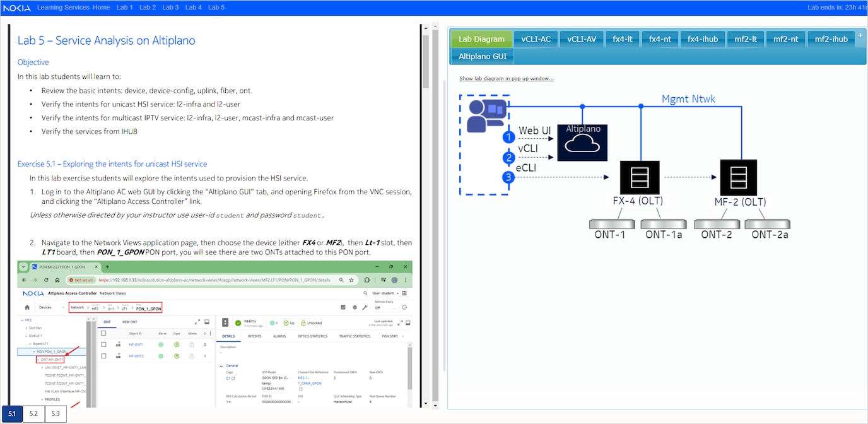Click the Lab ends in countdown timer

836,8
